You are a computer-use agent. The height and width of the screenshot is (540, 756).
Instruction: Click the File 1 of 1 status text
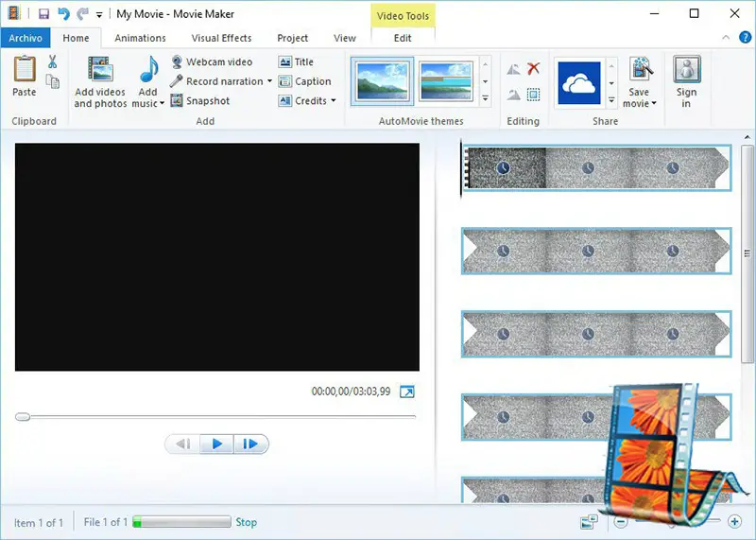coord(106,522)
